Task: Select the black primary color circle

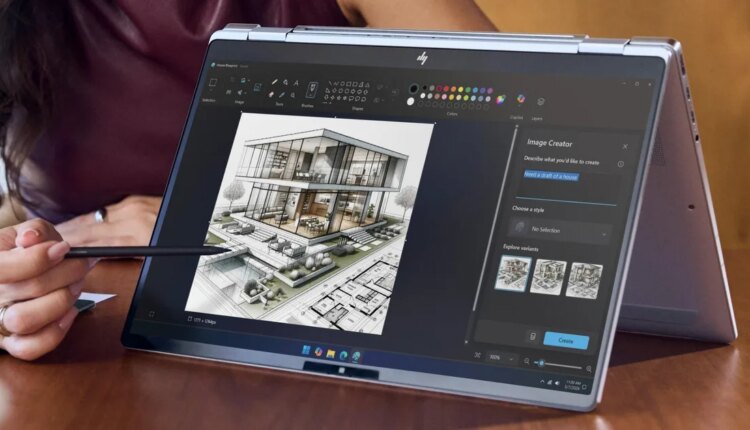Action: point(415,88)
